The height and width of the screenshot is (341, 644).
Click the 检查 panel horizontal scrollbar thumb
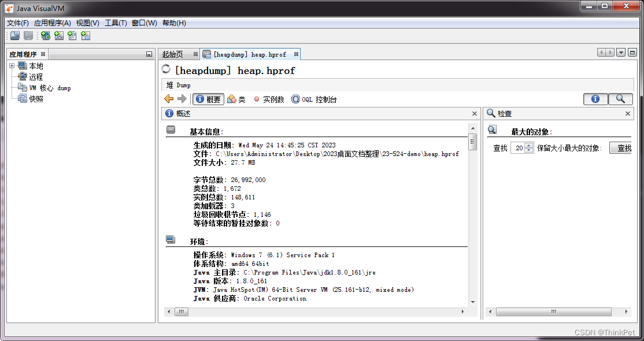[x=553, y=312]
